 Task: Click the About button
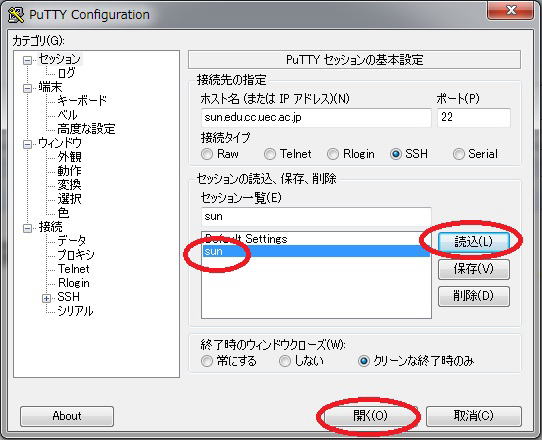pyautogui.click(x=67, y=416)
